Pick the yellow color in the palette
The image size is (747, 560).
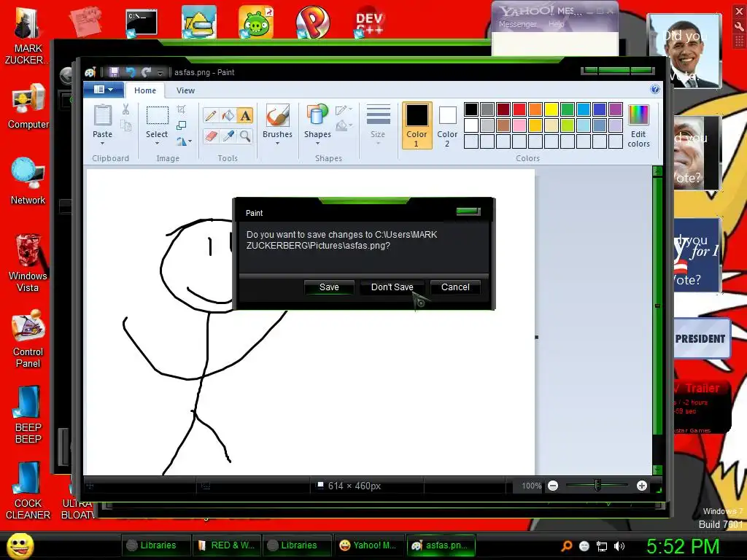tap(551, 109)
